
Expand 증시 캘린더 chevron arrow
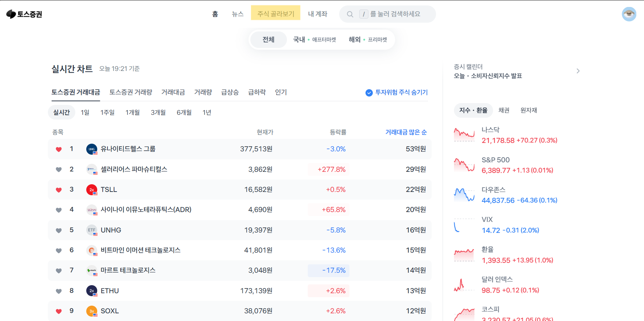tap(578, 71)
